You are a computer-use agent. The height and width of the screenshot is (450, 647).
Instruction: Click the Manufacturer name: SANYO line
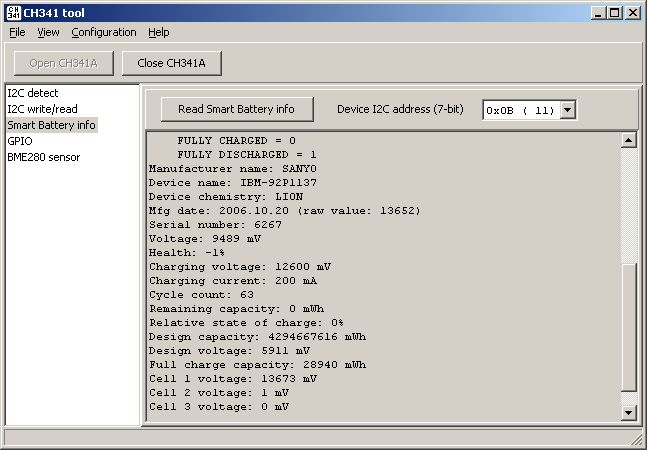coord(233,169)
